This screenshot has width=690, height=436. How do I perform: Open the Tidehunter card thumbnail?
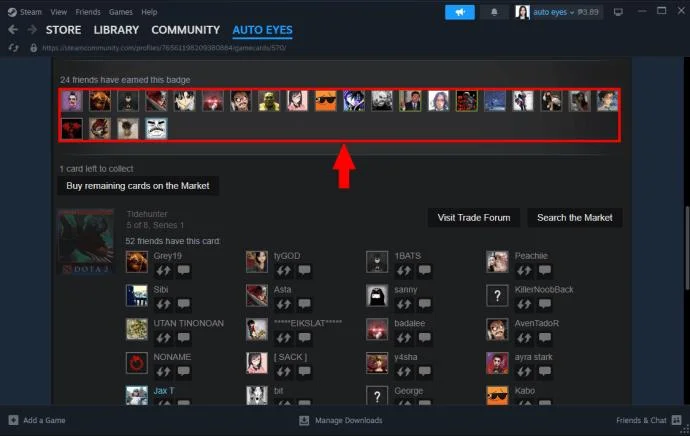pos(86,242)
